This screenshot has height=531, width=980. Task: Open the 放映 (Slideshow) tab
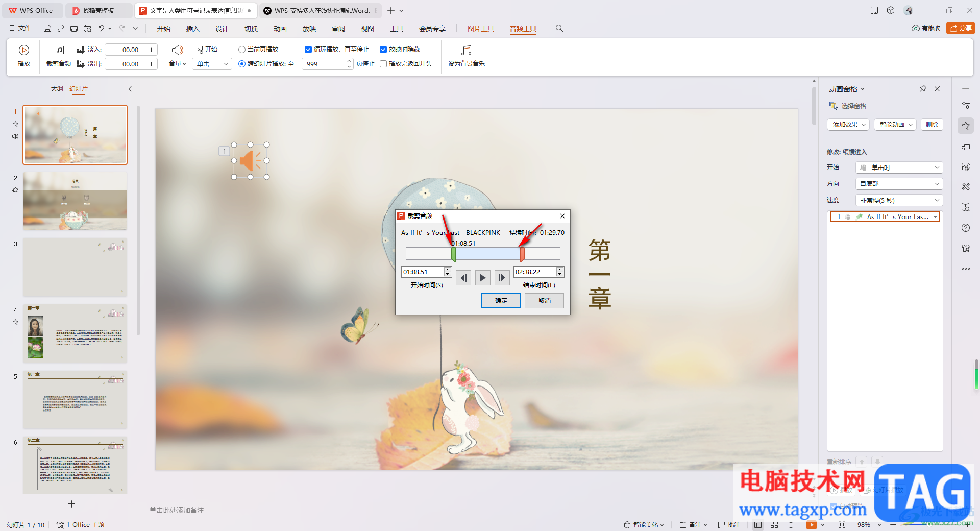309,29
